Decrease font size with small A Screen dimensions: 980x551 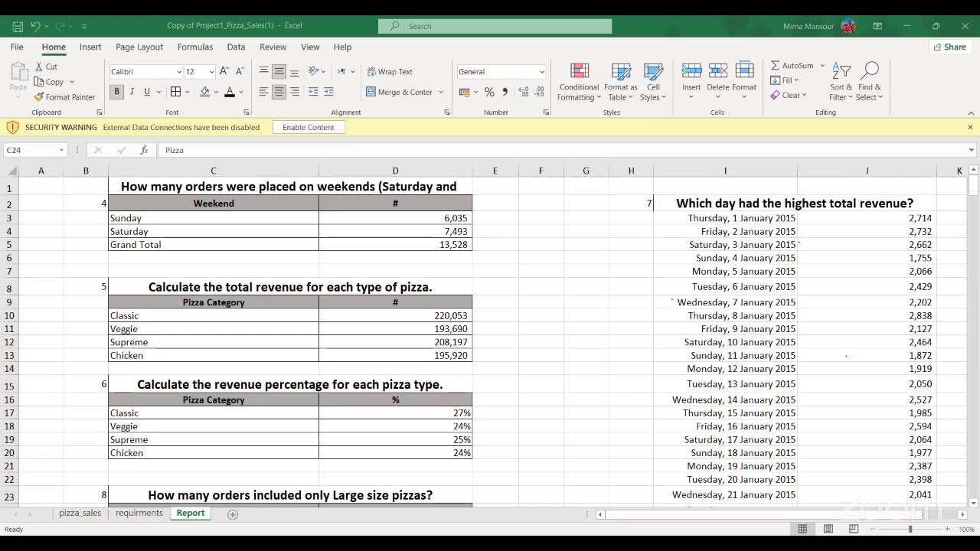(240, 71)
